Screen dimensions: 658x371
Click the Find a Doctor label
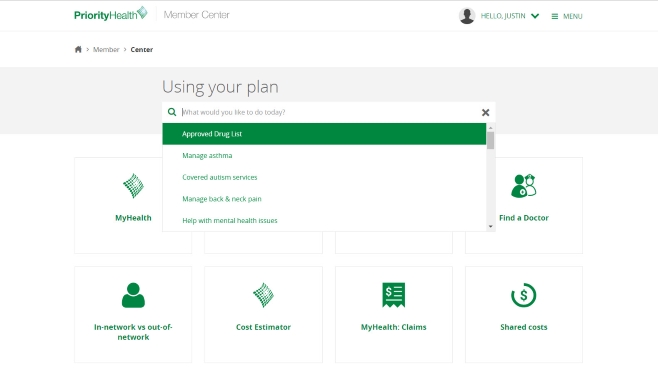click(524, 218)
